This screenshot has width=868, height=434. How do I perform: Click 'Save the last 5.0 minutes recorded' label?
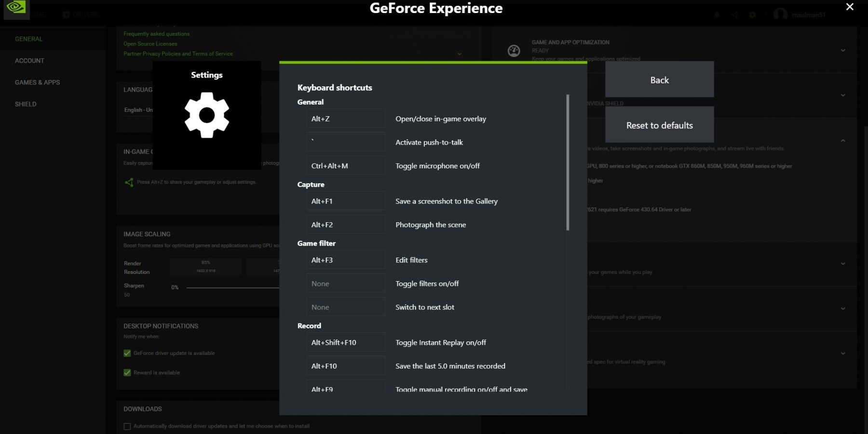pos(450,366)
